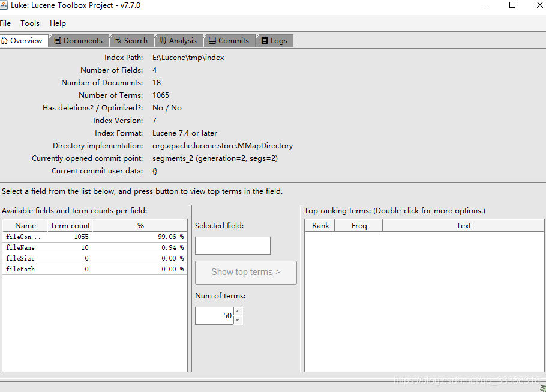The width and height of the screenshot is (546, 392).
Task: Click the Selected field text box
Action: pyautogui.click(x=233, y=246)
